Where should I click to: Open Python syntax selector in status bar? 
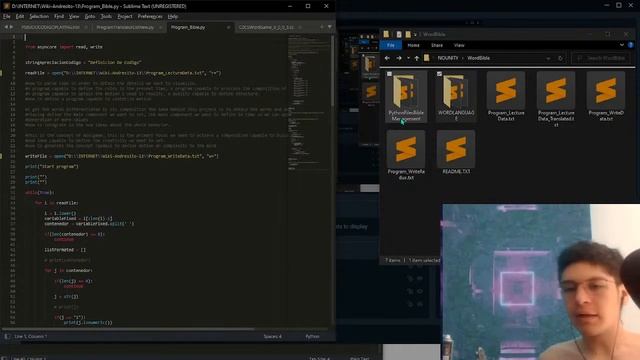[312, 336]
